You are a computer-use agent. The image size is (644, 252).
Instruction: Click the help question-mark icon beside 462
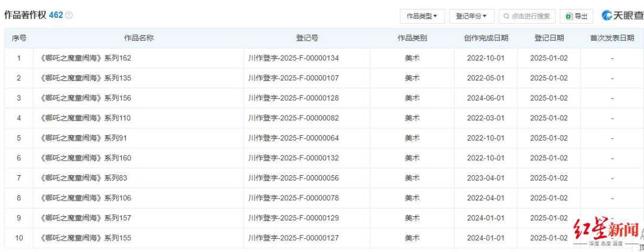tap(69, 15)
